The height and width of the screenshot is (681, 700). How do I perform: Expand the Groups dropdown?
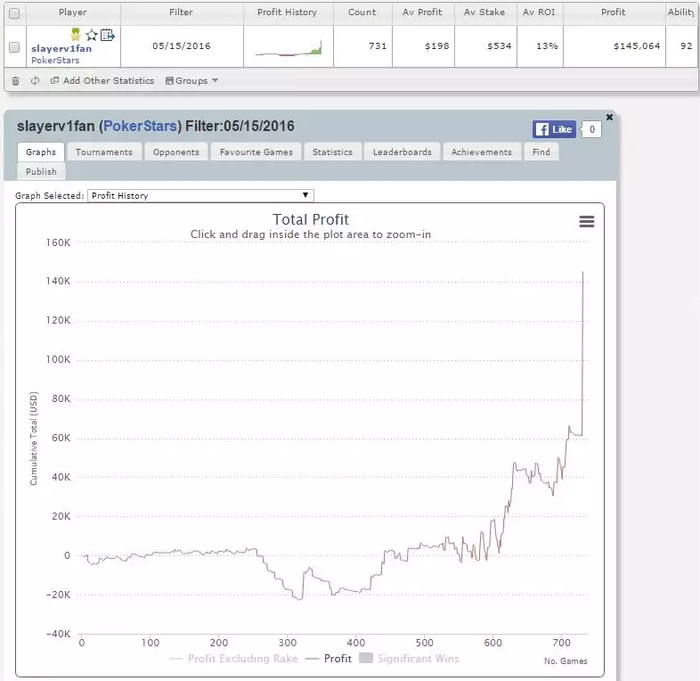(192, 81)
